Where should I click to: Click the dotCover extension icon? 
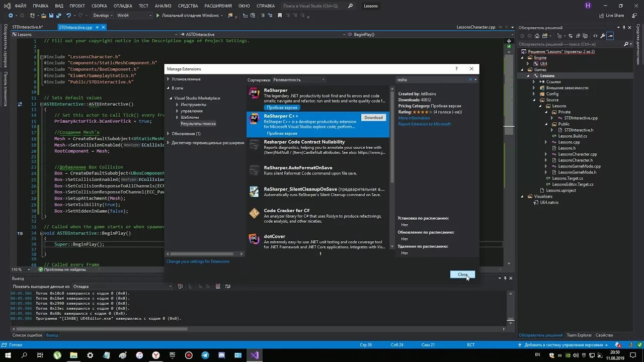pyautogui.click(x=254, y=239)
